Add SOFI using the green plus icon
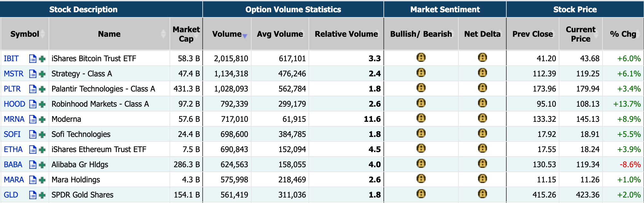Image resolution: width=644 pixels, height=203 pixels. click(42, 134)
